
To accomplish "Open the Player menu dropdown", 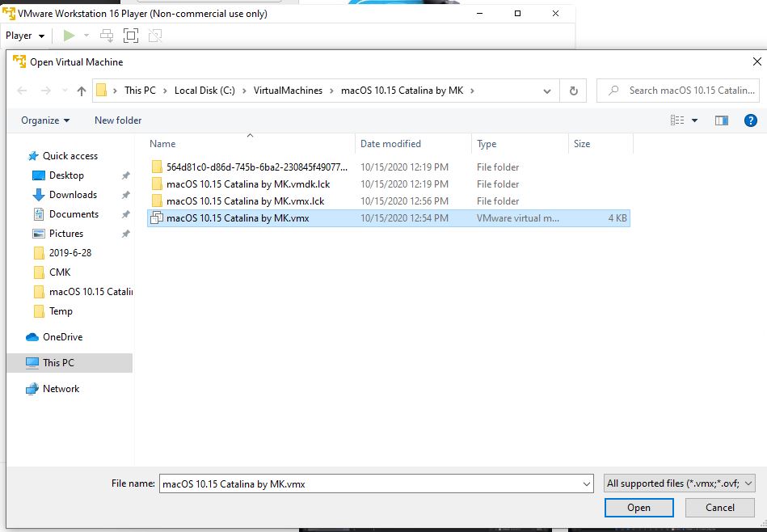I will coord(23,36).
